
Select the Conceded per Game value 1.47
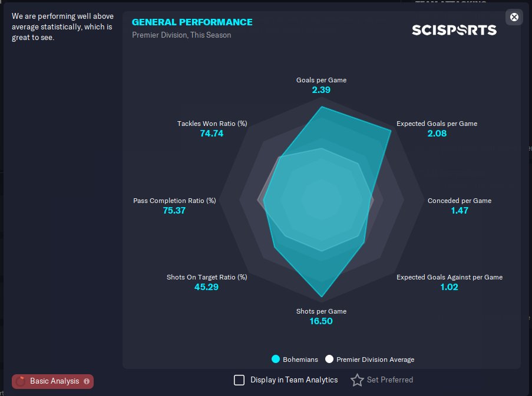click(460, 211)
